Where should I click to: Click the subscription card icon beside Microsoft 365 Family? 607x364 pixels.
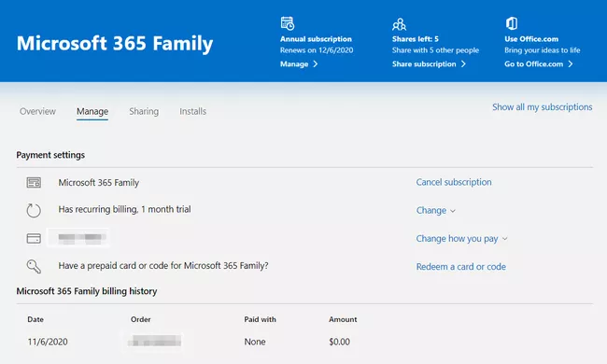[34, 183]
